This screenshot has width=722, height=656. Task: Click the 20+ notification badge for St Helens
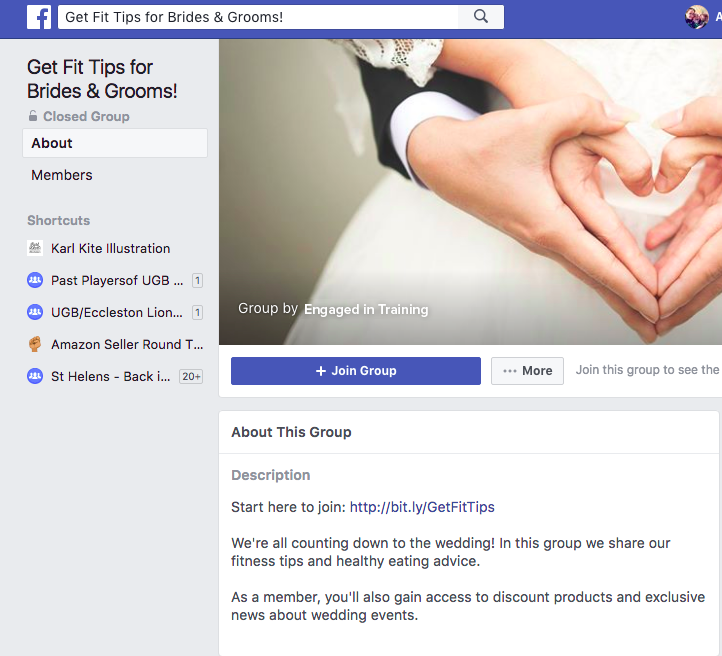[x=191, y=377]
